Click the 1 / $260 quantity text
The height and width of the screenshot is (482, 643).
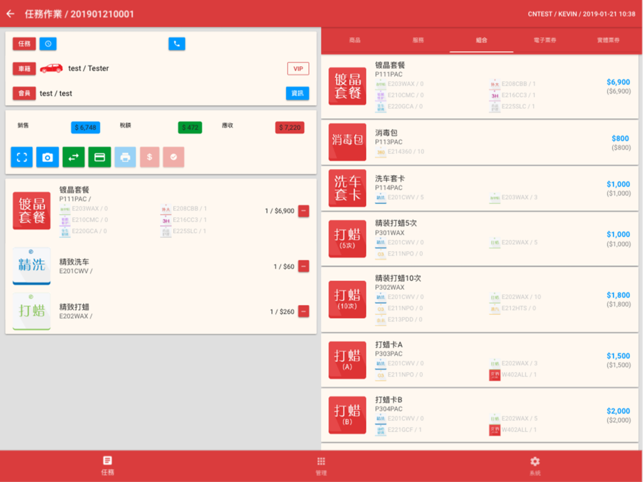(x=282, y=312)
